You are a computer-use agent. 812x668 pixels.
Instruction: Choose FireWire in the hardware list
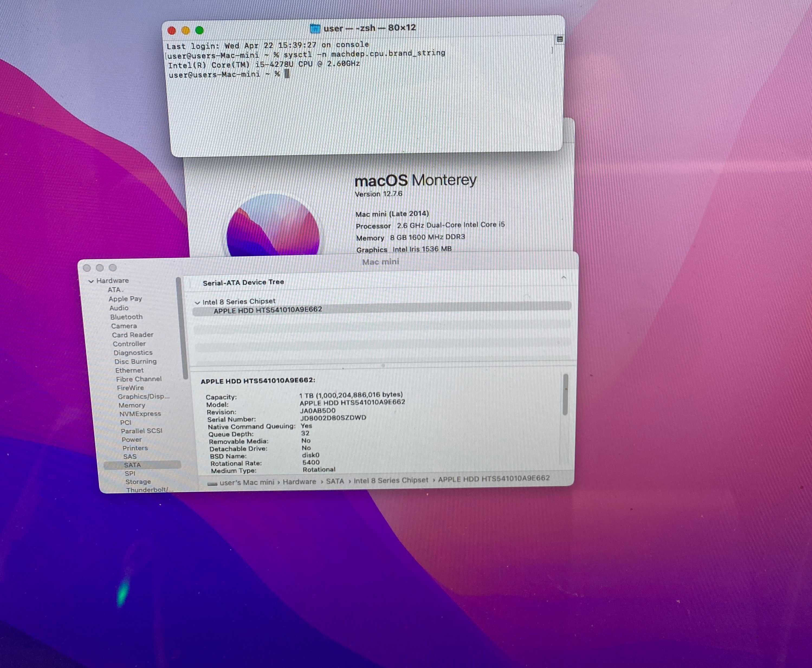131,388
